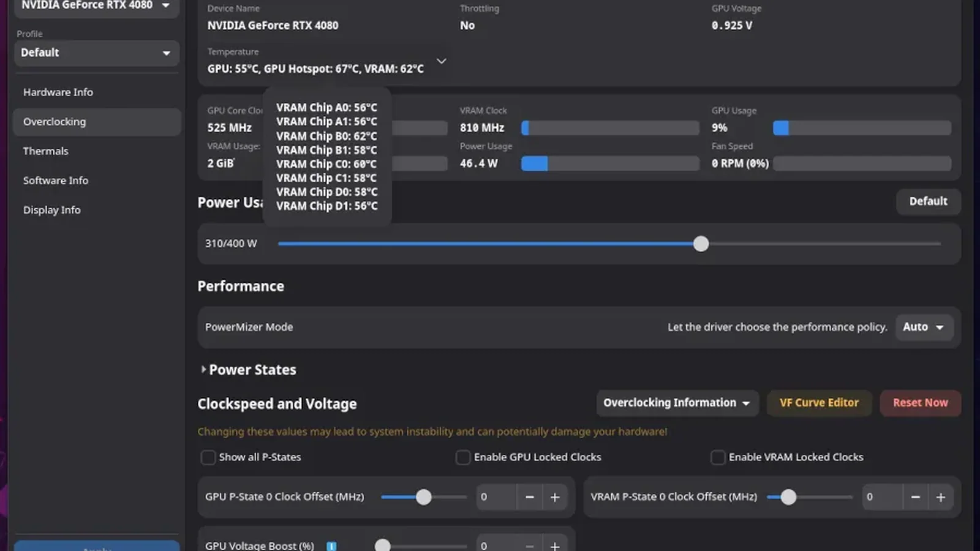Image resolution: width=980 pixels, height=551 pixels.
Task: Reset power limit with Default button
Action: pos(928,201)
